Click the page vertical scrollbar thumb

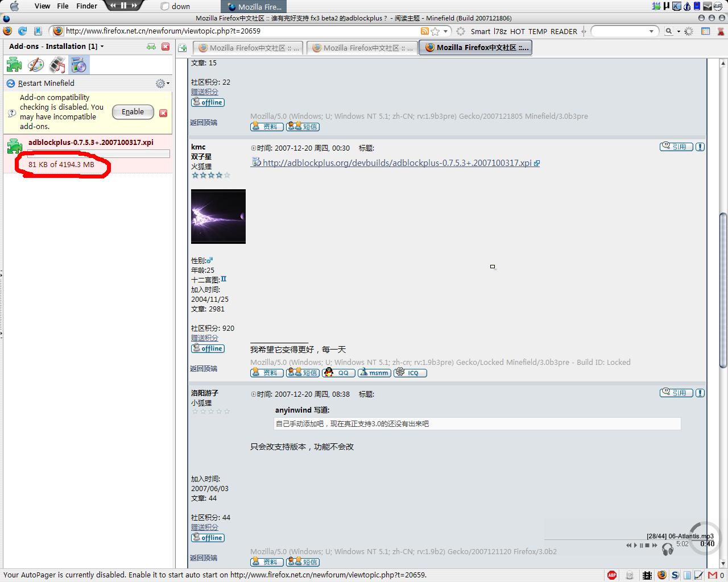[x=723, y=290]
